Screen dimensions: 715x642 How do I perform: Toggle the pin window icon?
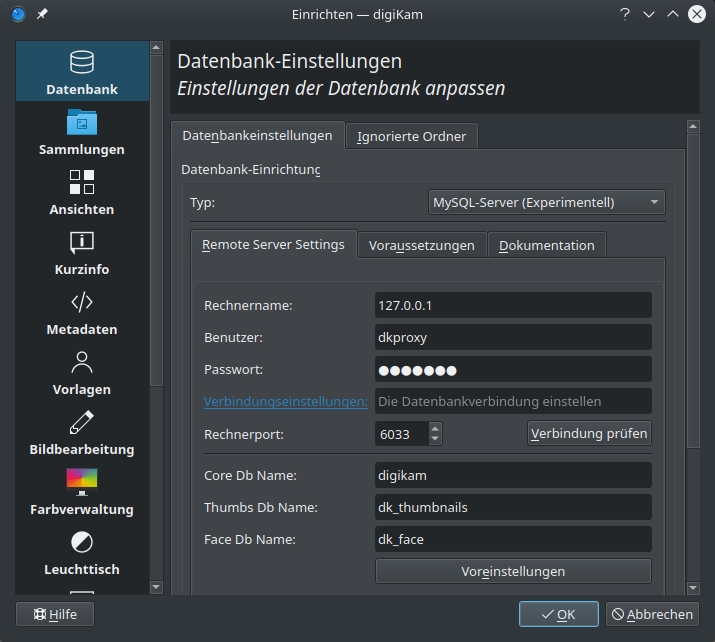42,15
